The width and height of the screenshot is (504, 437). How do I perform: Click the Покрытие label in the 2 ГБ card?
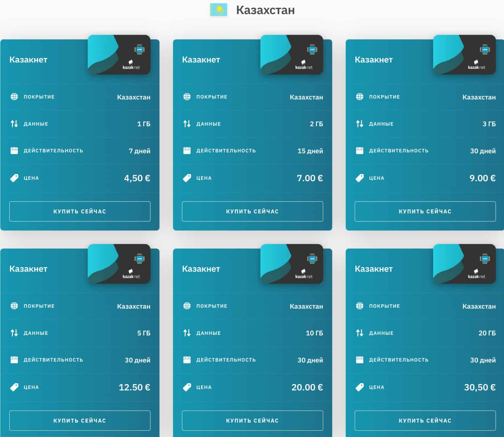click(212, 97)
